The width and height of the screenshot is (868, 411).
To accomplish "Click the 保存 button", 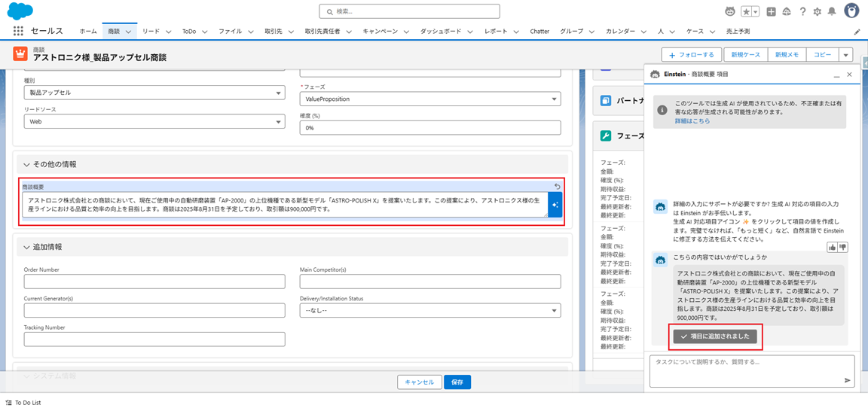I will coord(457,382).
